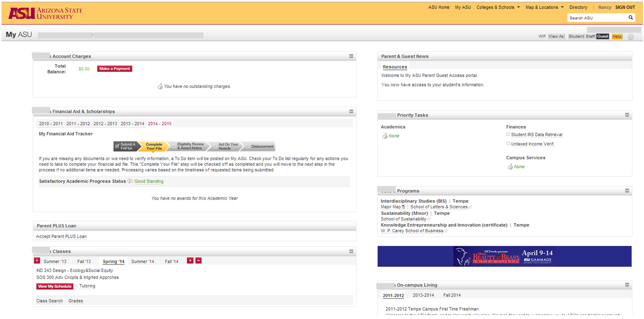Click the search magnifier icon
The image size is (644, 319).
(630, 17)
